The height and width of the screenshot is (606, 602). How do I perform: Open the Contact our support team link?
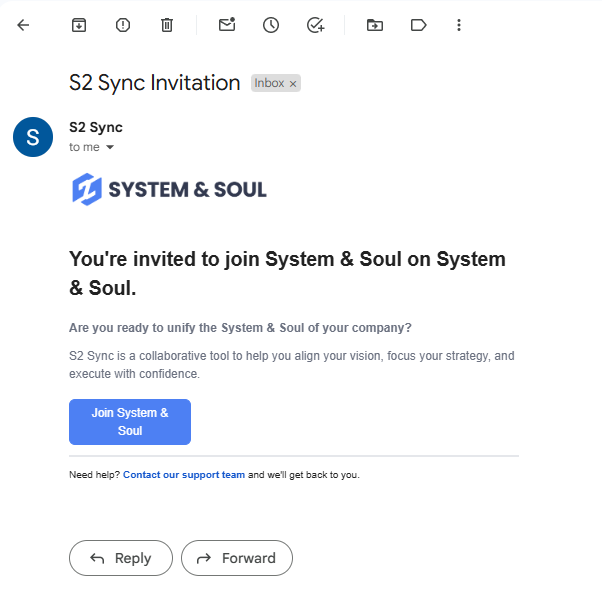click(x=184, y=475)
